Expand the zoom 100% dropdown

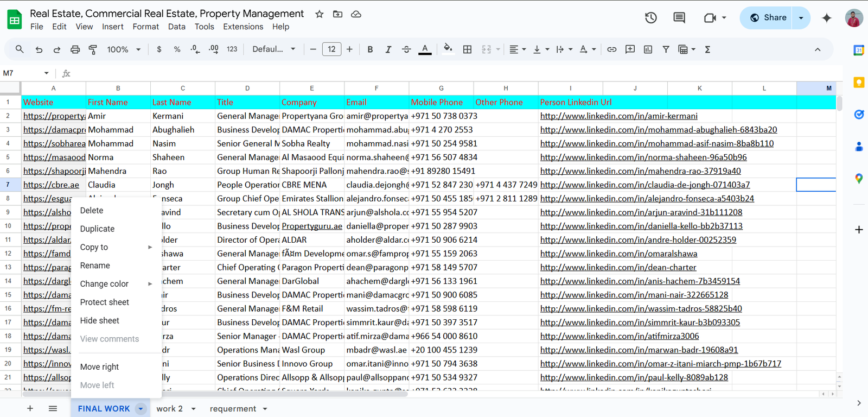(124, 49)
